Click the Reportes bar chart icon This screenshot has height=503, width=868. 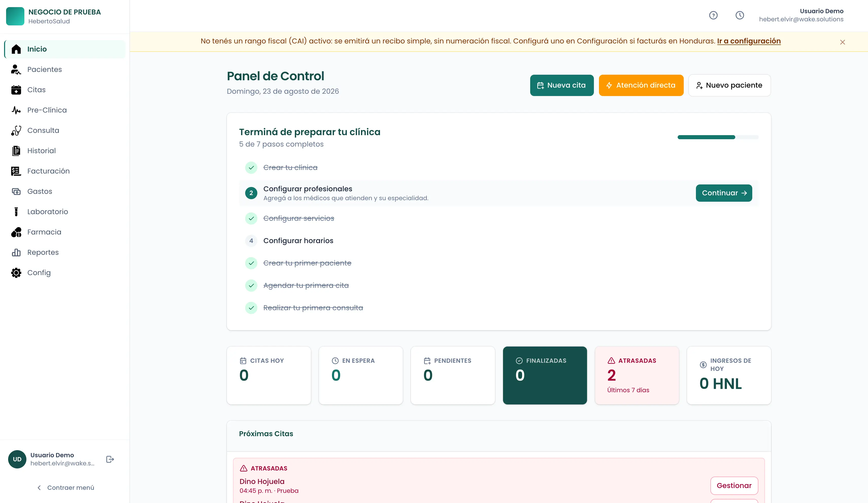[16, 252]
